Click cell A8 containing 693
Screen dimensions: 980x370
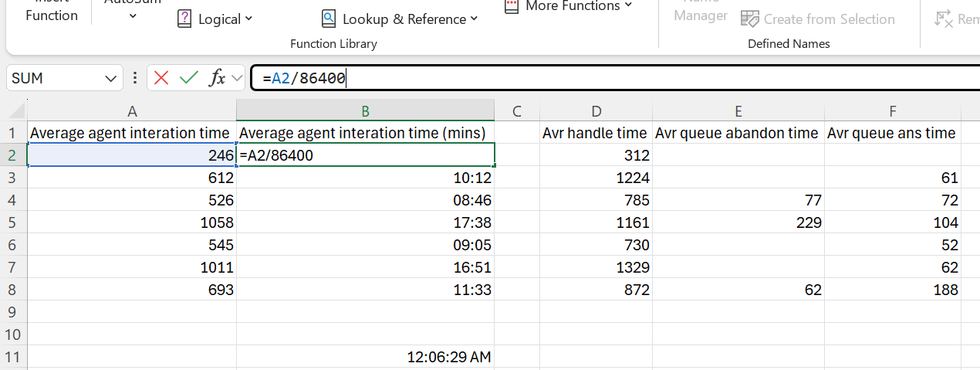(132, 290)
